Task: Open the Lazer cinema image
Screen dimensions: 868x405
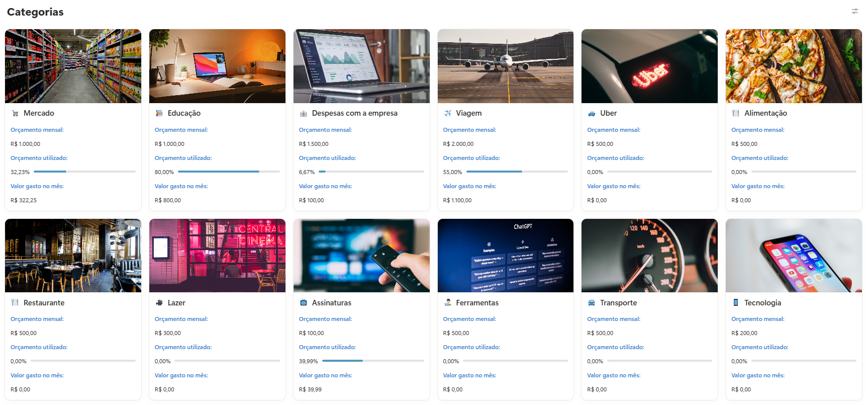Action: (x=217, y=256)
